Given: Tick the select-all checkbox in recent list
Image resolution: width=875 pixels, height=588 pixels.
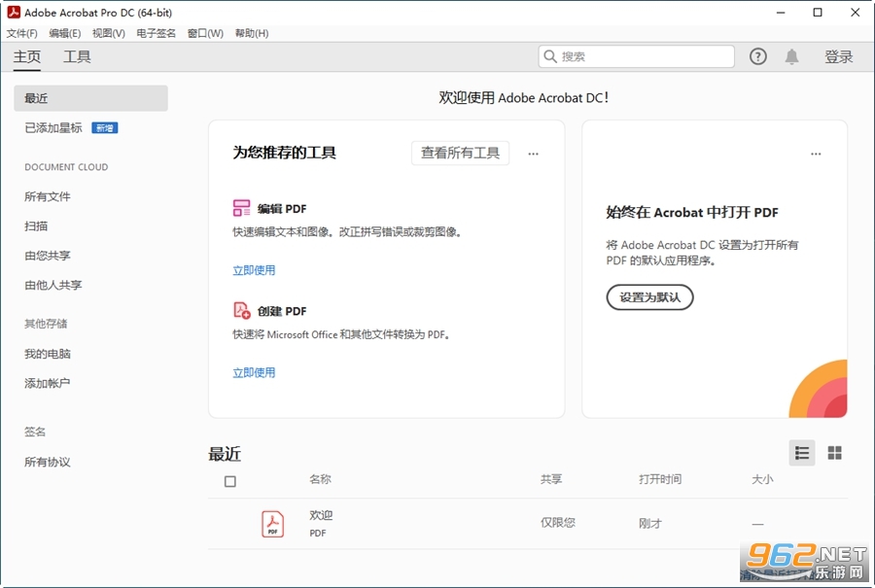Looking at the screenshot, I should click(229, 481).
